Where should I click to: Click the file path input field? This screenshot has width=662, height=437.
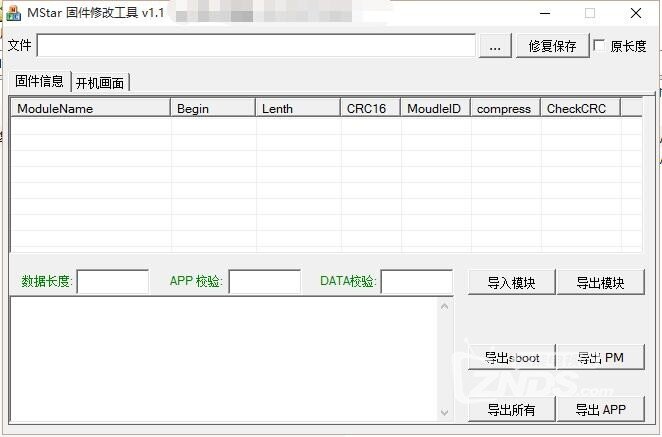click(256, 45)
